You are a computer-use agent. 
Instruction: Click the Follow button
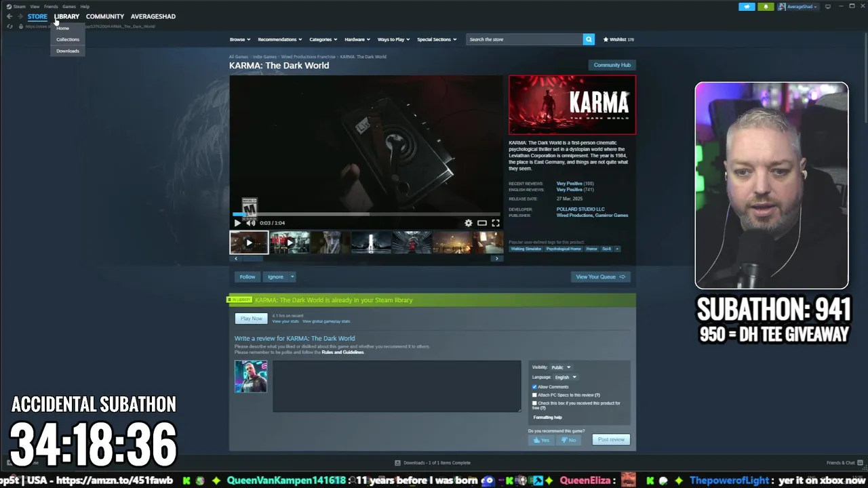click(248, 277)
